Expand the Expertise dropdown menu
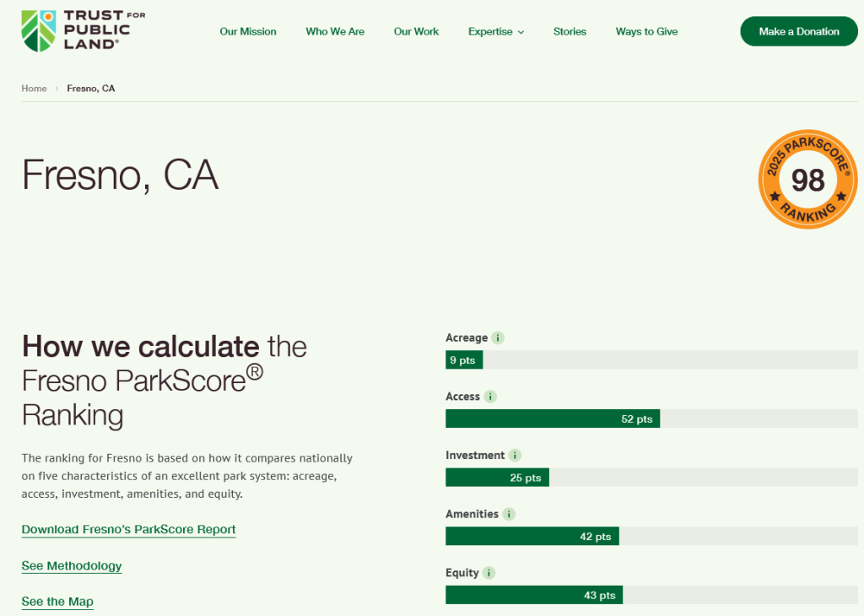This screenshot has width=864, height=616. pyautogui.click(x=496, y=31)
